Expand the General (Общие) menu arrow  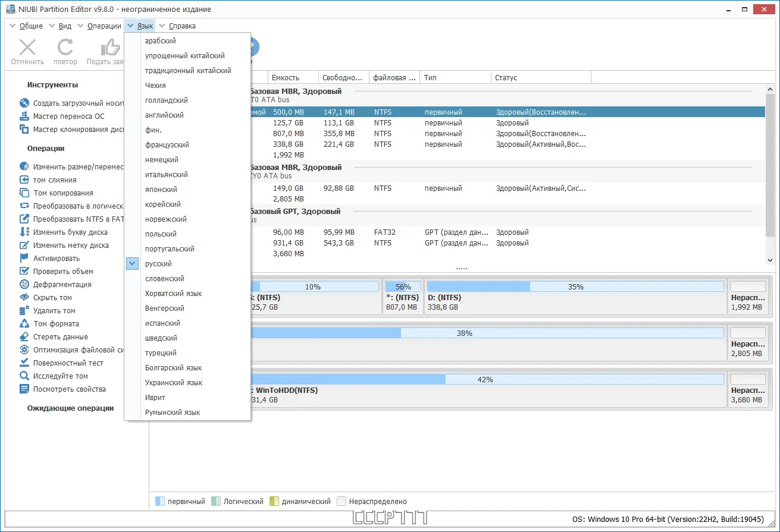(13, 26)
